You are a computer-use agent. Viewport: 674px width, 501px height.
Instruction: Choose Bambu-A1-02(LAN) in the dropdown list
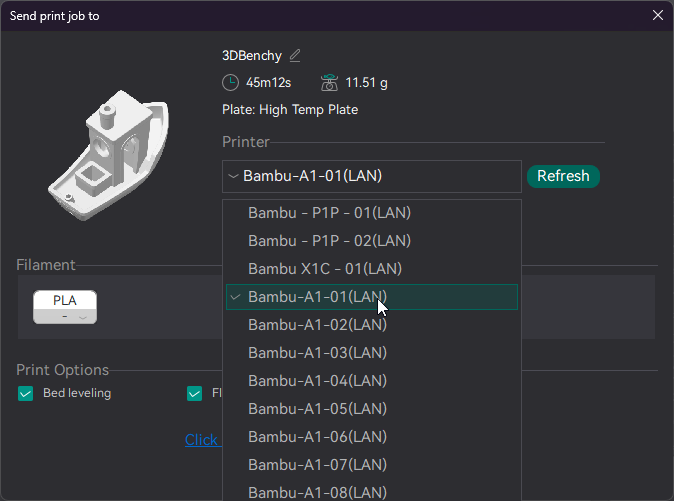coord(372,325)
